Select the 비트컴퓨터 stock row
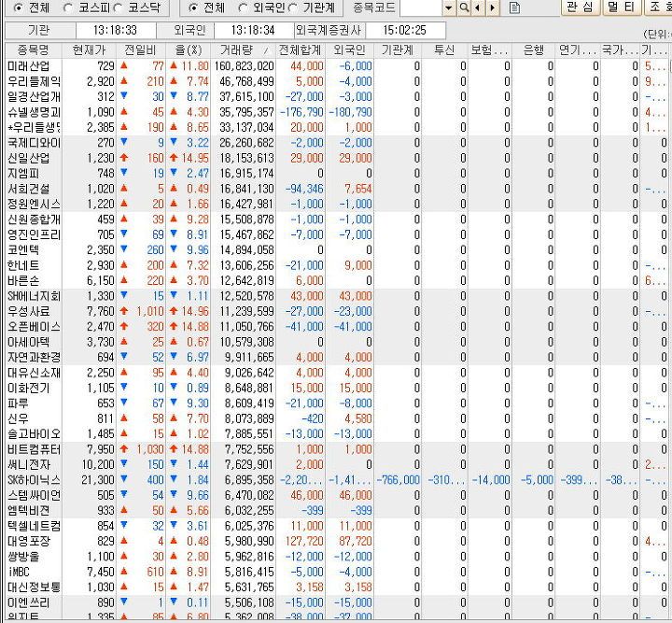 (x=336, y=449)
